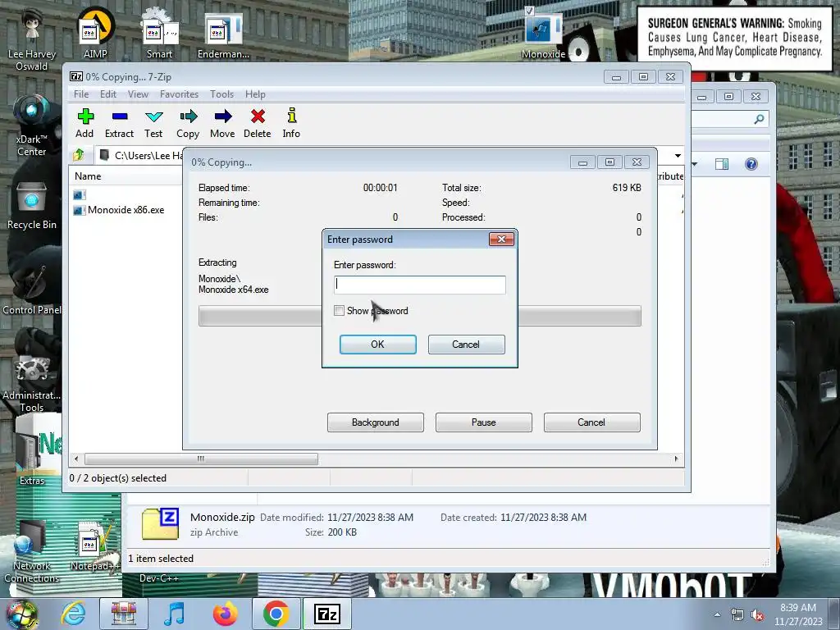
Task: Click the Info toolbar icon
Action: [291, 123]
